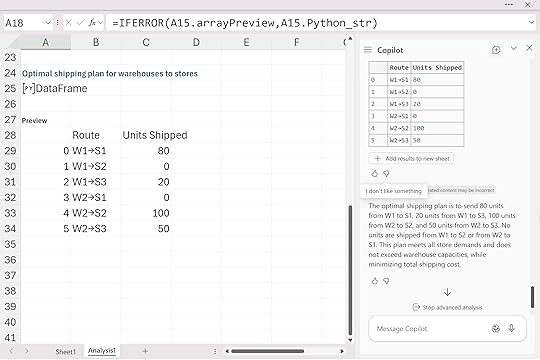Click the vertical scrollbar up arrow
This screenshot has height=360, width=540.
(350, 39)
